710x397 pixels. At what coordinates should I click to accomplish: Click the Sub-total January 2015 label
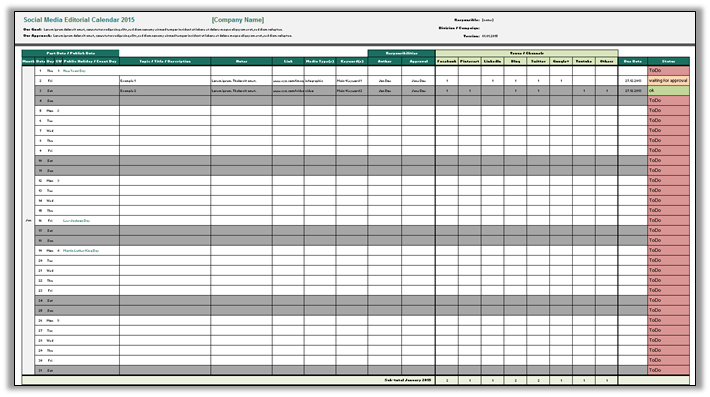pos(408,380)
